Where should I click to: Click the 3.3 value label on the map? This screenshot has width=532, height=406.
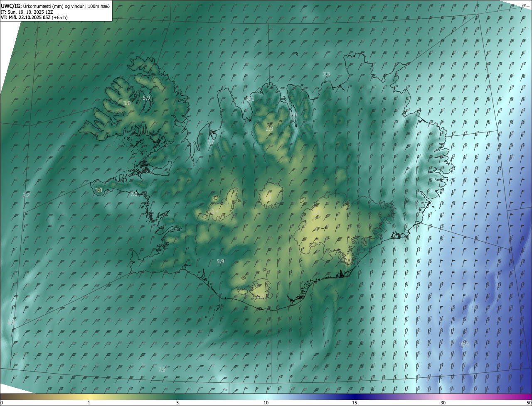(99, 190)
